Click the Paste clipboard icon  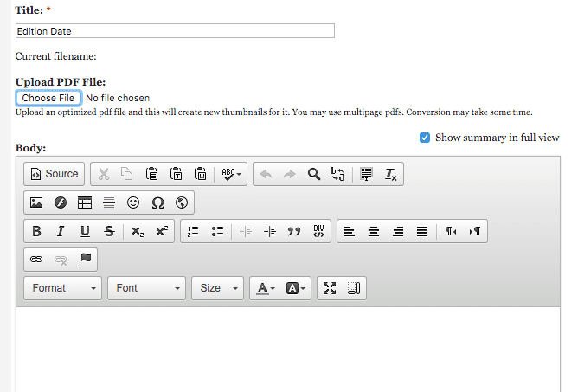pos(151,174)
